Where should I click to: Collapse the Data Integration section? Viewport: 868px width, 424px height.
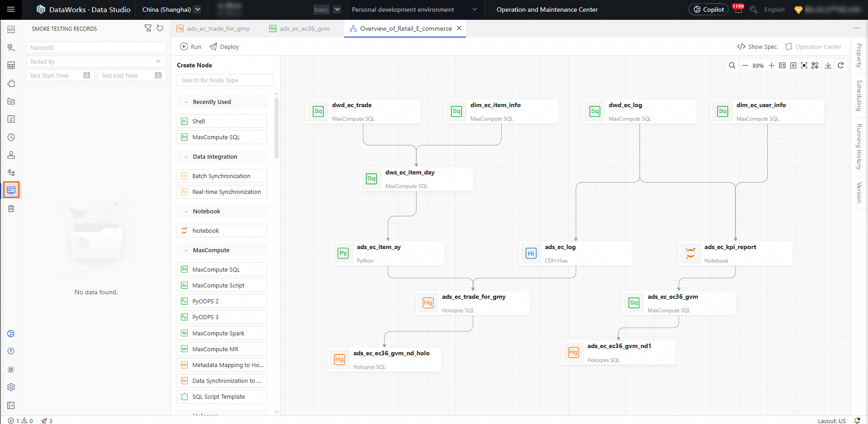click(x=186, y=157)
